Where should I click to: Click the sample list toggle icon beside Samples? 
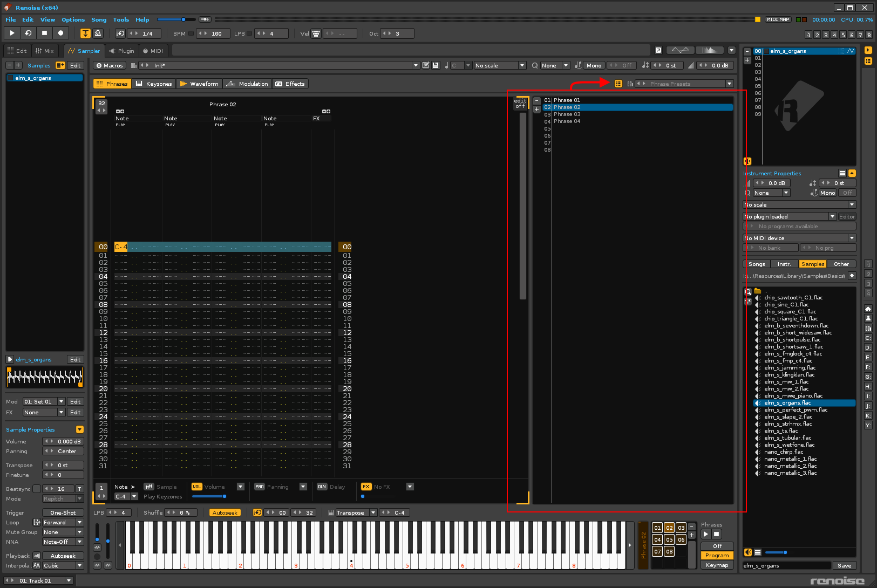(60, 65)
